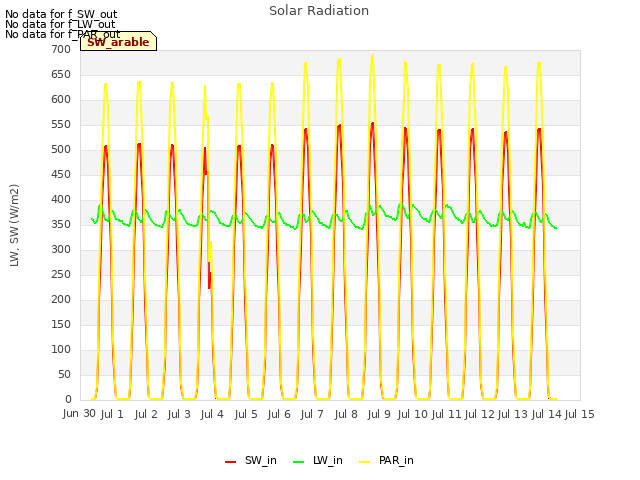Click the SW_arable annotation label
Image resolution: width=640 pixels, height=480 pixels.
[118, 42]
